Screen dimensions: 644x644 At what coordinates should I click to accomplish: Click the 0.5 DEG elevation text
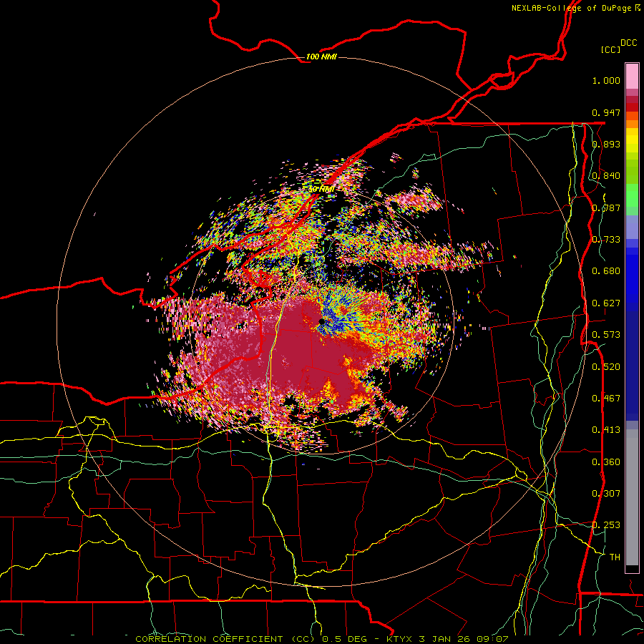346,639
